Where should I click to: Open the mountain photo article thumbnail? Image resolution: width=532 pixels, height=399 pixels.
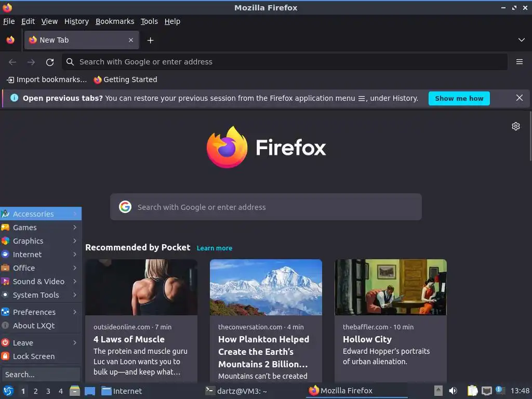click(266, 287)
